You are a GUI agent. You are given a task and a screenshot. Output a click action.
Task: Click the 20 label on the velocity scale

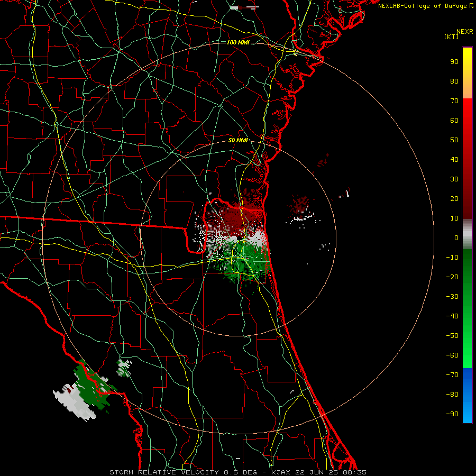point(454,198)
